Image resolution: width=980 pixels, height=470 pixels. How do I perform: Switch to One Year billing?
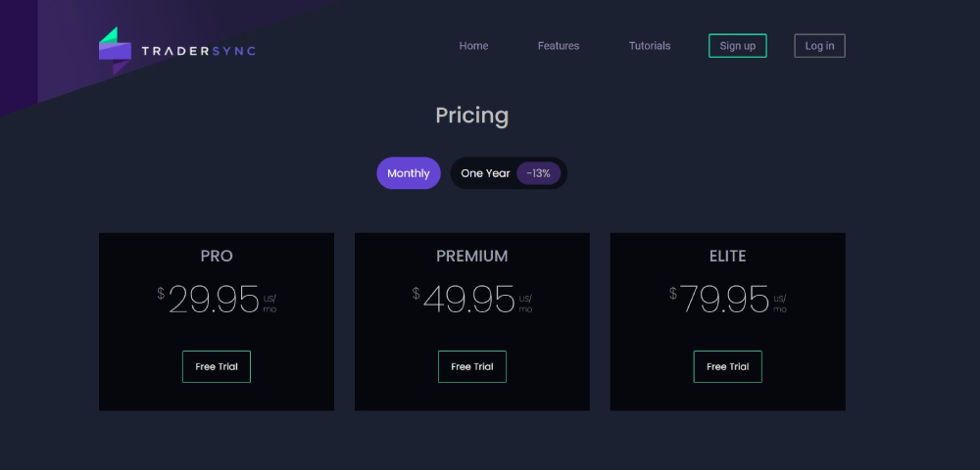(x=485, y=173)
